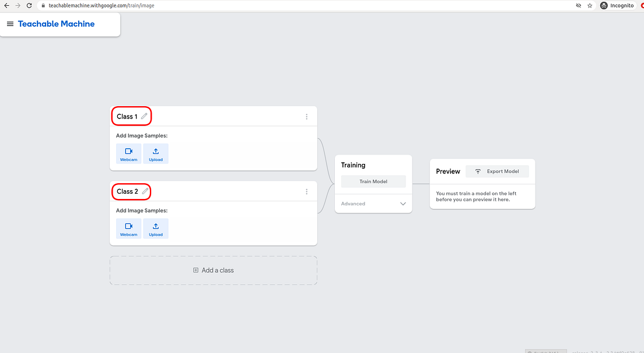The width and height of the screenshot is (644, 353).
Task: Bookmark the page via the star icon
Action: point(590,5)
